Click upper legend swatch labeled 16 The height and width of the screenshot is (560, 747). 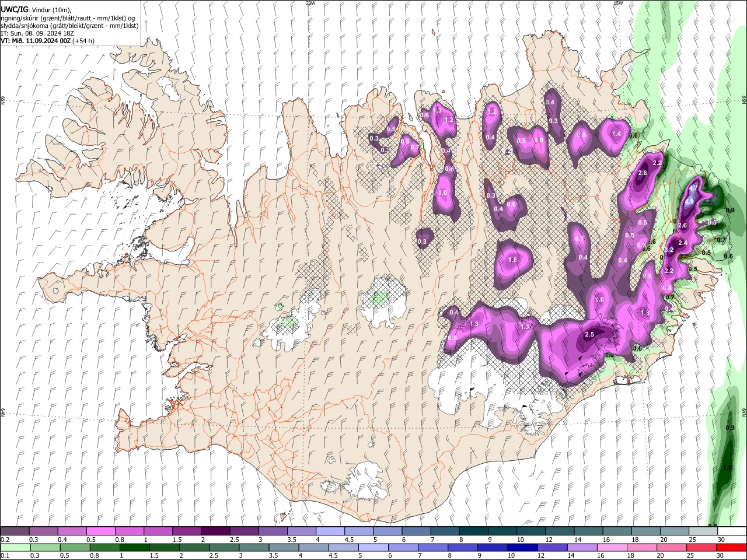click(x=616, y=531)
